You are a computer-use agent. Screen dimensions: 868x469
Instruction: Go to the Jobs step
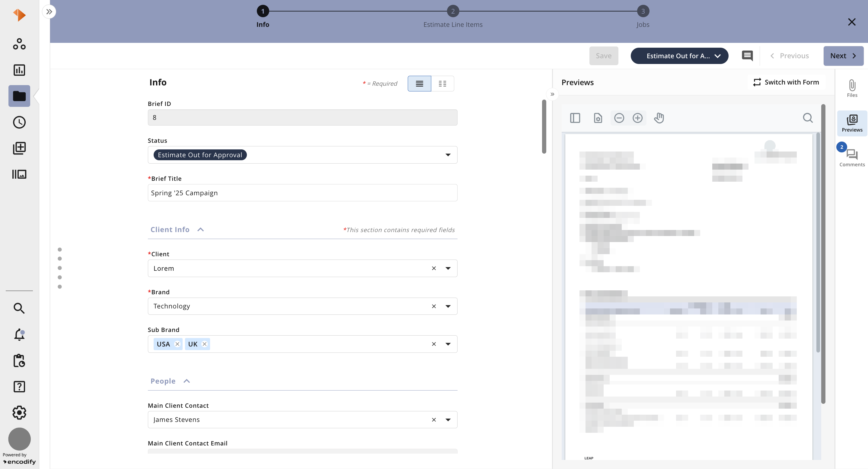[643, 17]
